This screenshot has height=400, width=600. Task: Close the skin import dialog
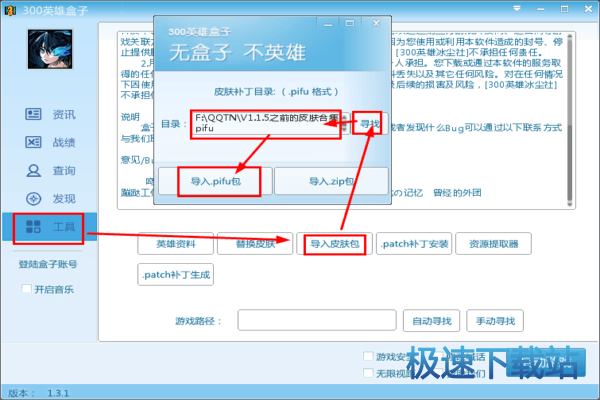click(x=377, y=23)
